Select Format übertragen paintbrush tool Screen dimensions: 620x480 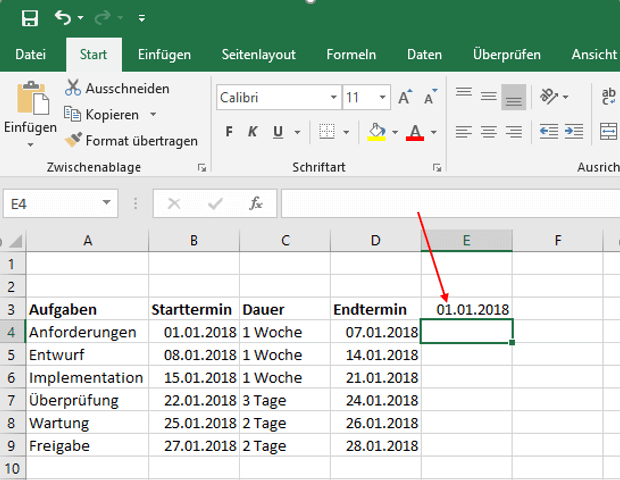[130, 141]
